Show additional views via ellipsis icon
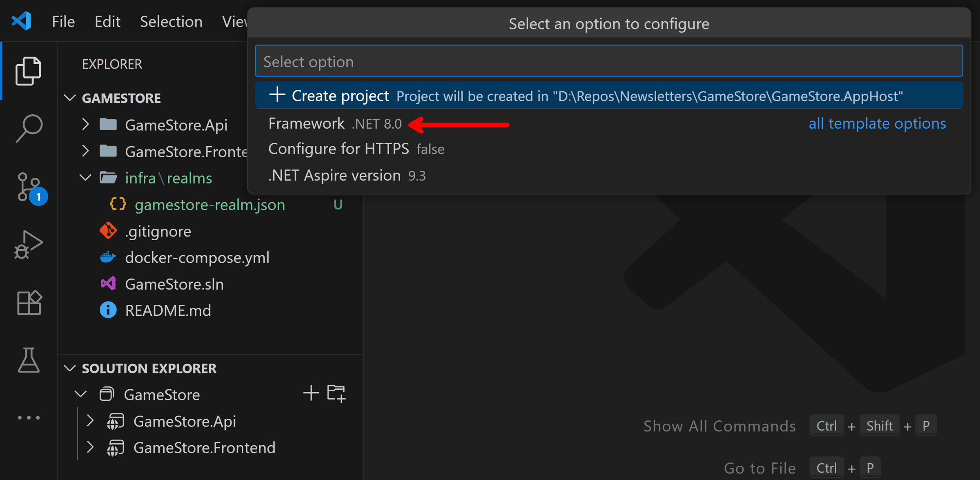 pyautogui.click(x=29, y=417)
